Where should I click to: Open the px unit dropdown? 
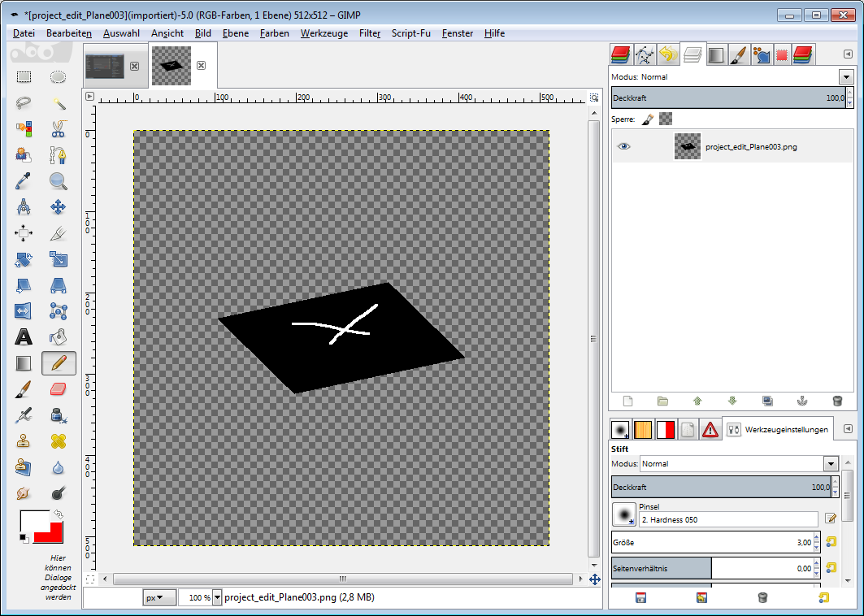coord(159,597)
